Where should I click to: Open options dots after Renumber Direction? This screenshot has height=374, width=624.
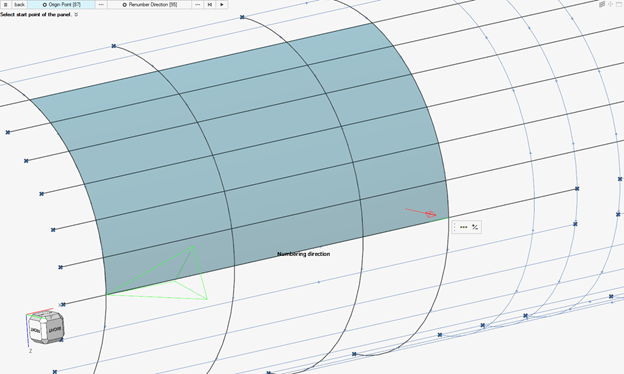197,4
